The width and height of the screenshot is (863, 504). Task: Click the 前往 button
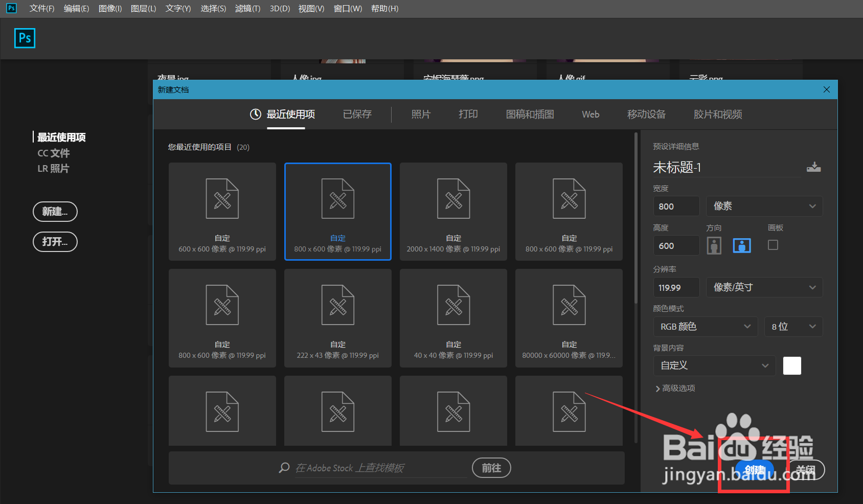pos(491,468)
